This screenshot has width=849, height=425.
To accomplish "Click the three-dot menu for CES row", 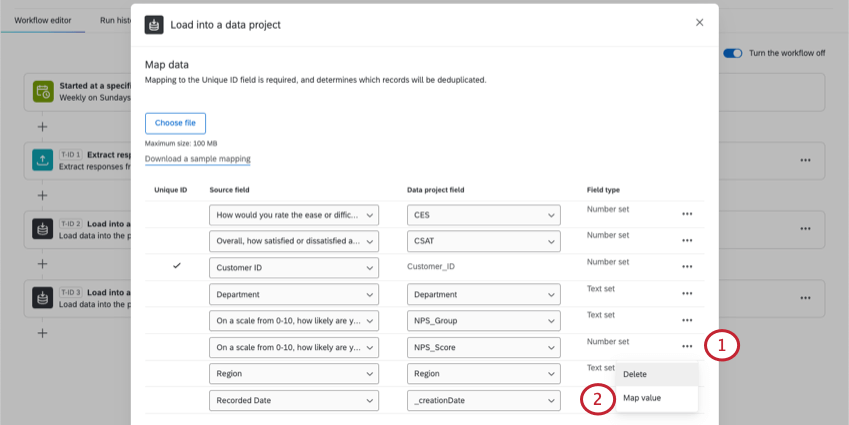I will 687,214.
